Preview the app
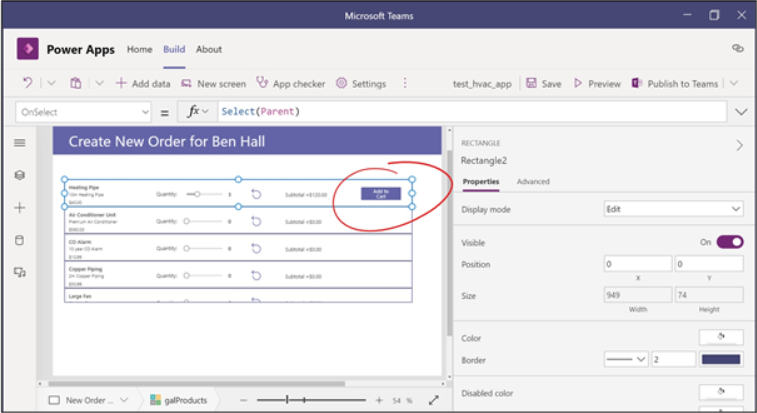Screen dimensions: 757x413 (597, 84)
